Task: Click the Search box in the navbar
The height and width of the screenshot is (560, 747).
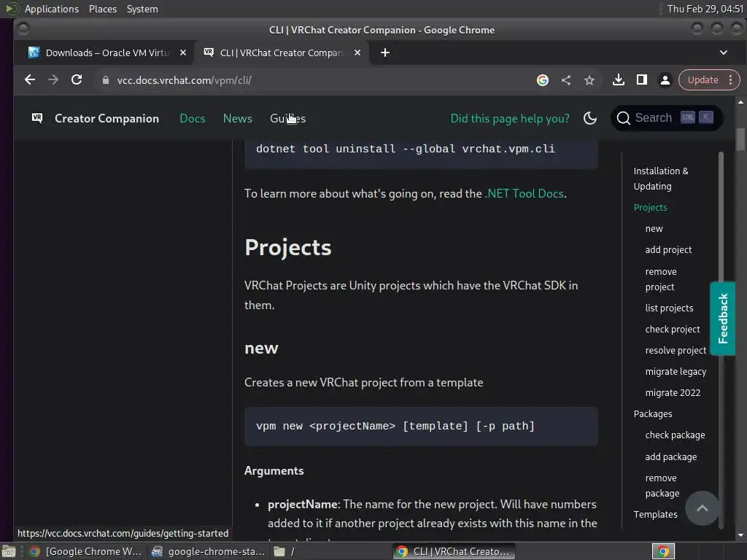Action: tap(666, 117)
